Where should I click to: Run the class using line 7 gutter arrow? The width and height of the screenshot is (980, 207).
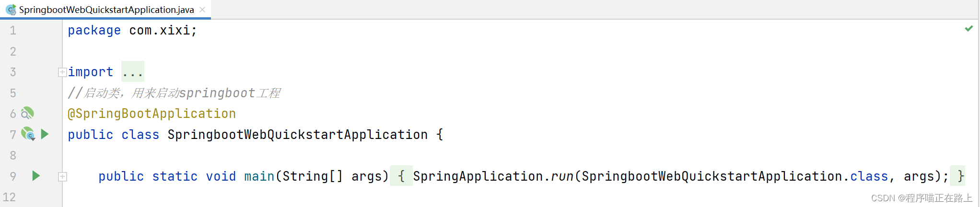[x=45, y=134]
